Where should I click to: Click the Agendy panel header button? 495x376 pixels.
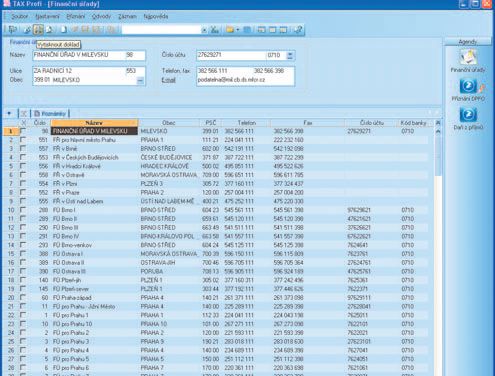click(467, 42)
